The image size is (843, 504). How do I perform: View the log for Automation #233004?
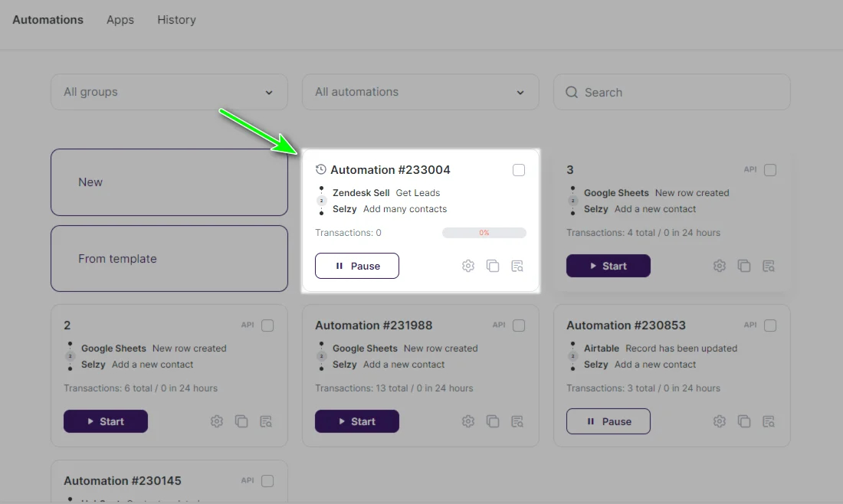(517, 265)
